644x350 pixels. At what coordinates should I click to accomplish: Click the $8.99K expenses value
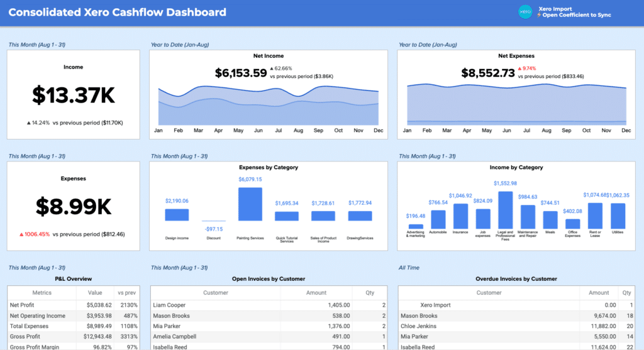[x=74, y=207]
